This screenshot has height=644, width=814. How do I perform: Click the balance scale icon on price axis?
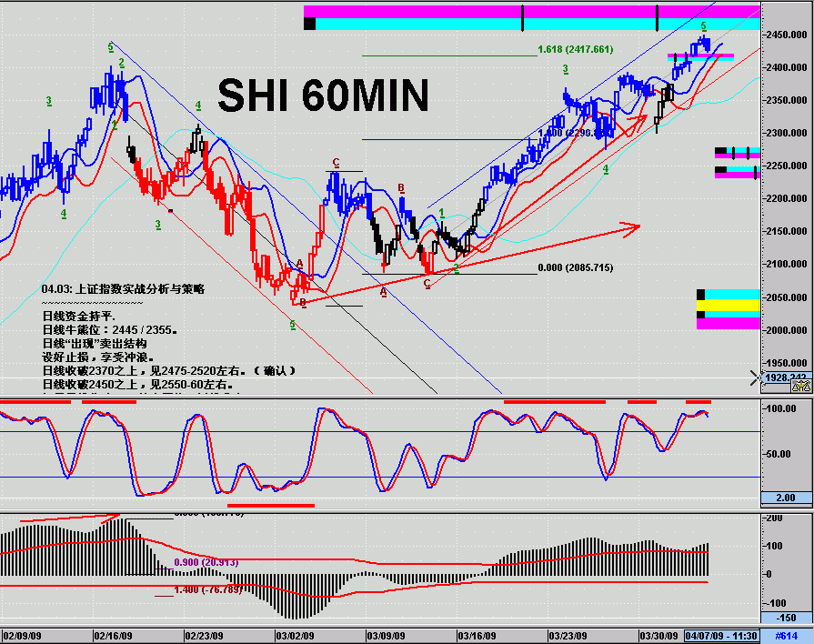click(x=800, y=386)
